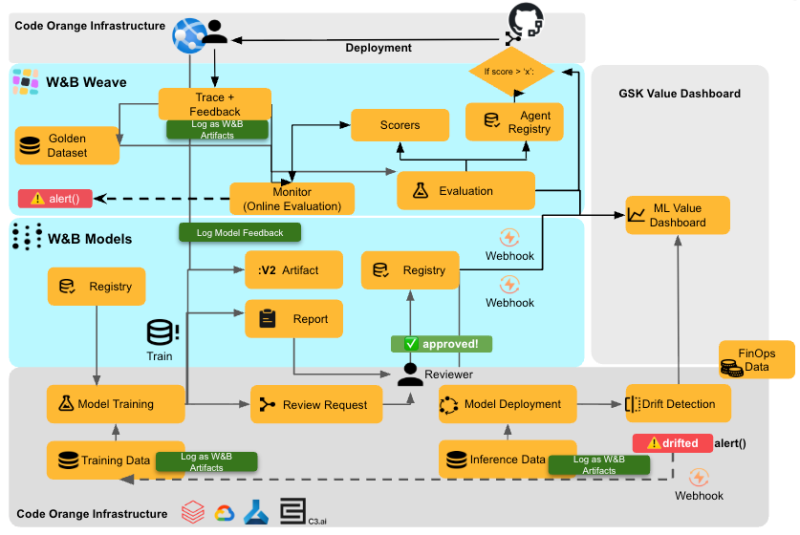Click the Log Model Feedback green label
Screen dimensions: 800x535
(x=239, y=233)
